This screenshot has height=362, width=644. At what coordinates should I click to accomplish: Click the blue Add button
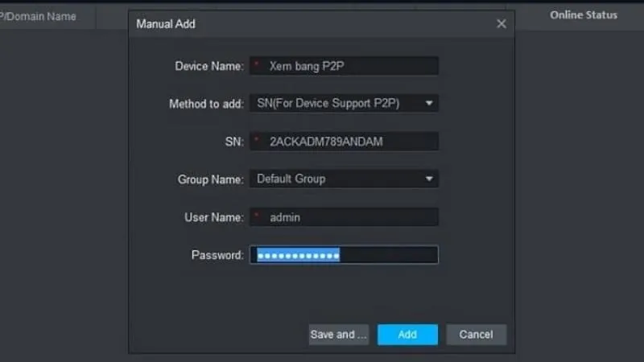(407, 335)
